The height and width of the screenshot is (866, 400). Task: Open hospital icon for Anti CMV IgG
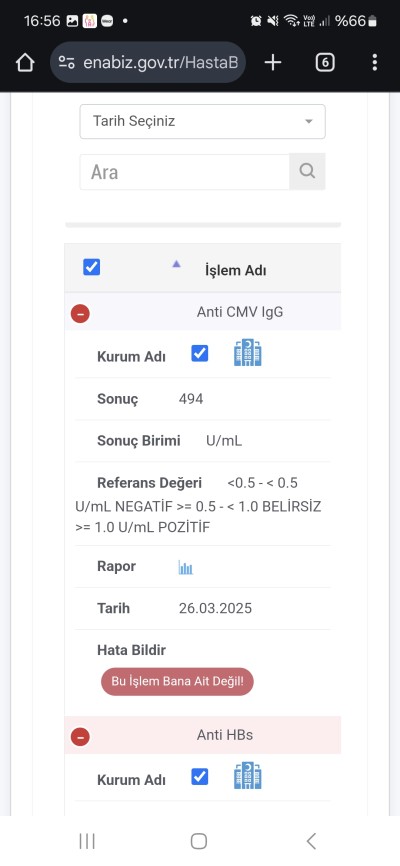(x=248, y=353)
